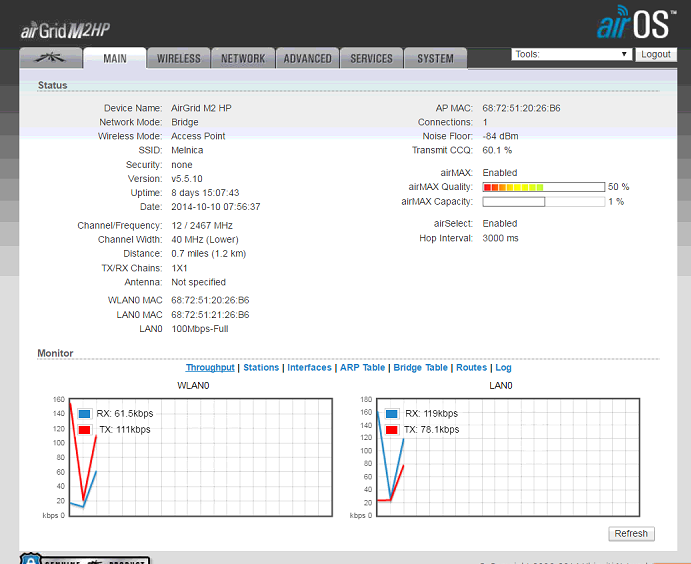Click the airSelect value Enabled
This screenshot has width=691, height=564.
click(x=500, y=223)
